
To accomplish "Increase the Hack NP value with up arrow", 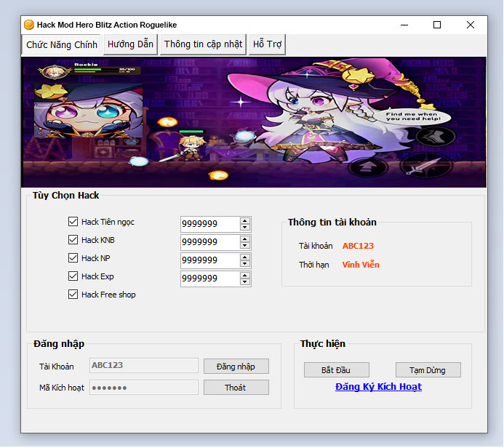I will click(245, 257).
